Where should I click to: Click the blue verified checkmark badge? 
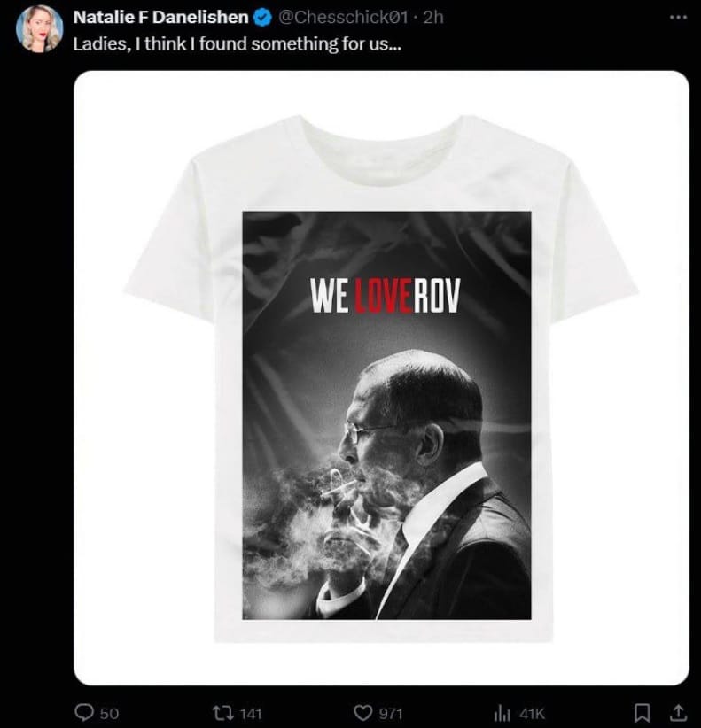(262, 18)
